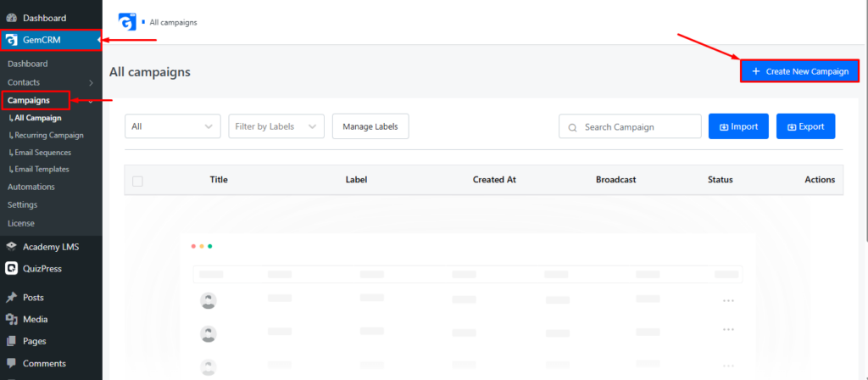Open the Automations menu item
The width and height of the screenshot is (868, 380).
(31, 187)
